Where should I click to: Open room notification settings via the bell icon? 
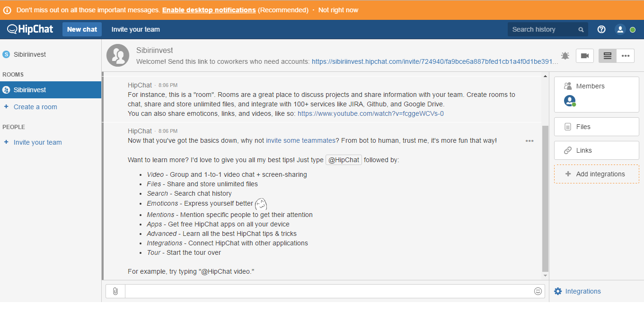tap(565, 55)
